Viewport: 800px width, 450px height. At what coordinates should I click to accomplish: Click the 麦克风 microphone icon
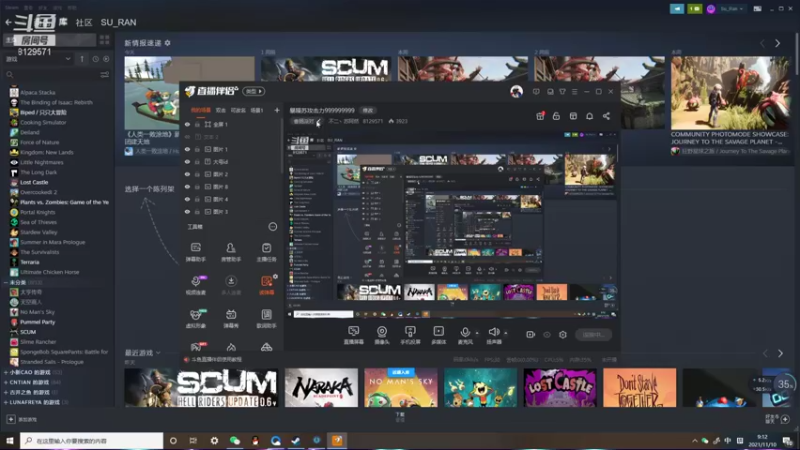465,334
